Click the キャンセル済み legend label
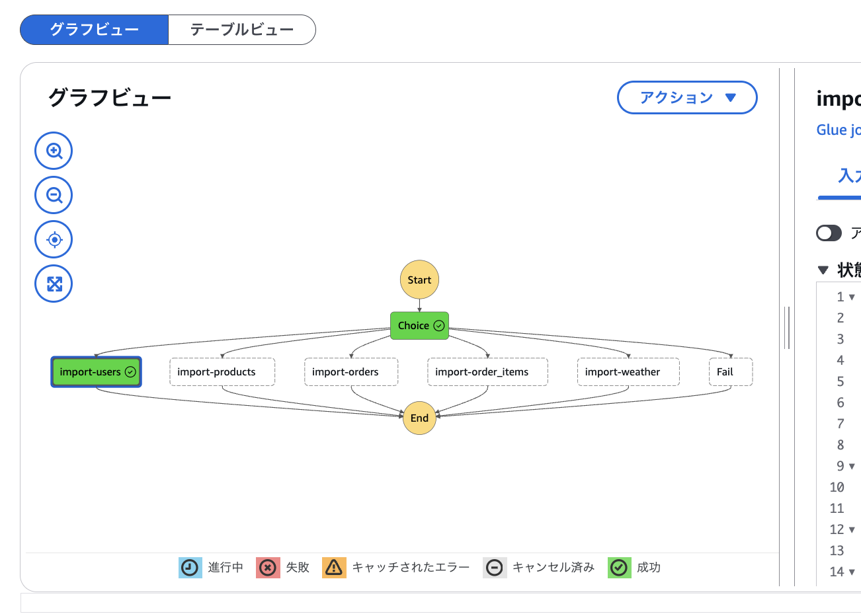 click(x=553, y=567)
